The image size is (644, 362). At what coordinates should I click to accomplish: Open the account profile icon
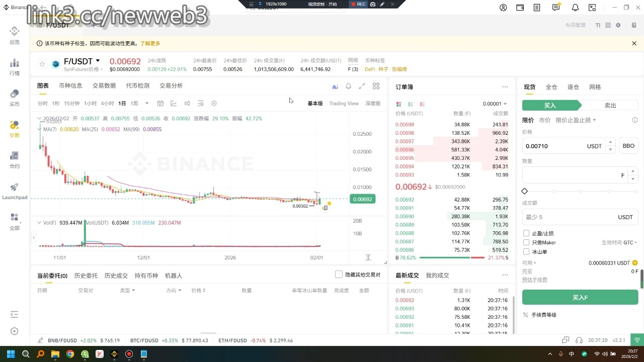(x=503, y=8)
